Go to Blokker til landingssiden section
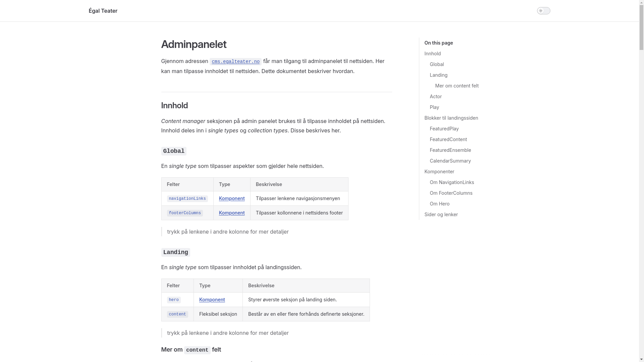The height and width of the screenshot is (362, 644). [x=451, y=118]
